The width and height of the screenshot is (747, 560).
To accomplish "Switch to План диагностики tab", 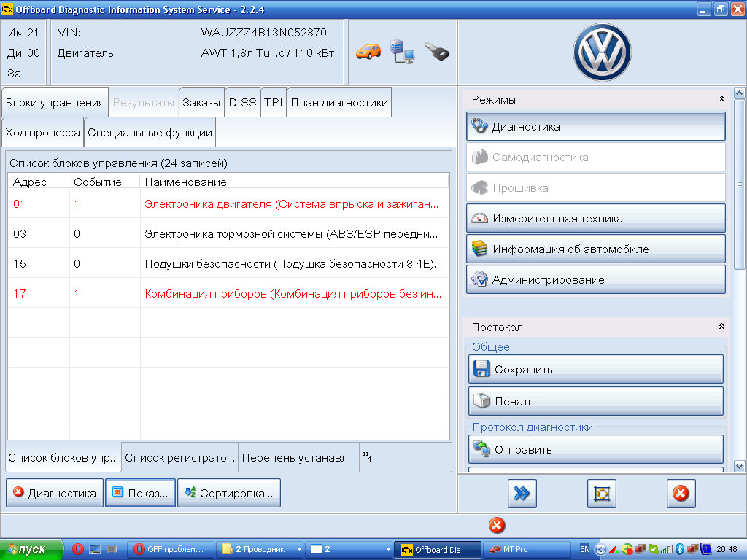I will click(x=339, y=102).
